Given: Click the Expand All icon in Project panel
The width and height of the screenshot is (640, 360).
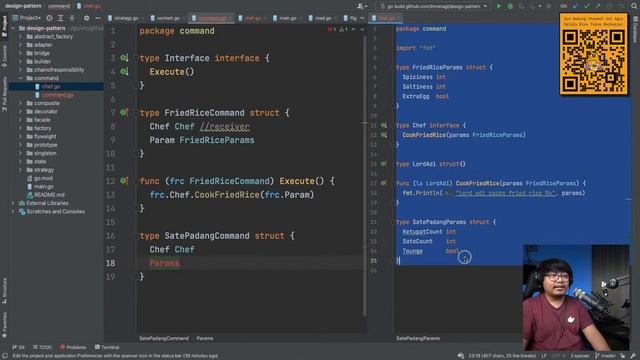Looking at the screenshot, I should click(x=60, y=18).
